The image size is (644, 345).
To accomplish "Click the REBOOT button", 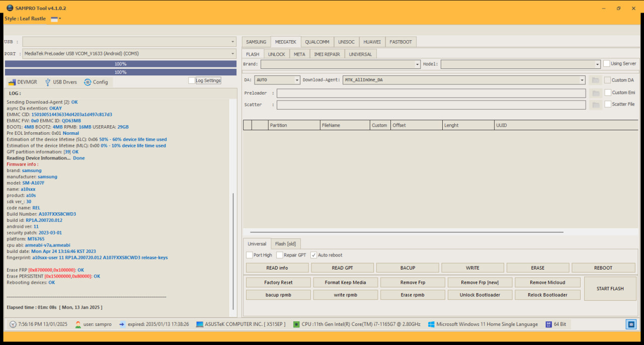I will (x=603, y=268).
